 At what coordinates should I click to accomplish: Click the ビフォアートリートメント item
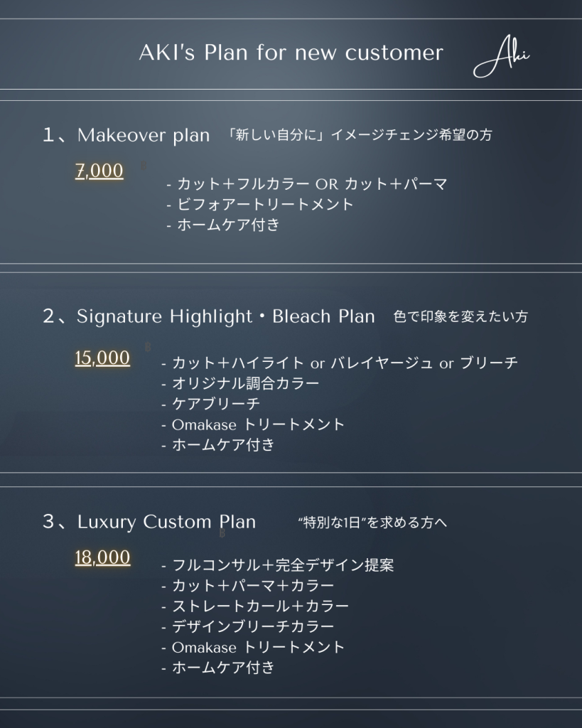(x=260, y=204)
